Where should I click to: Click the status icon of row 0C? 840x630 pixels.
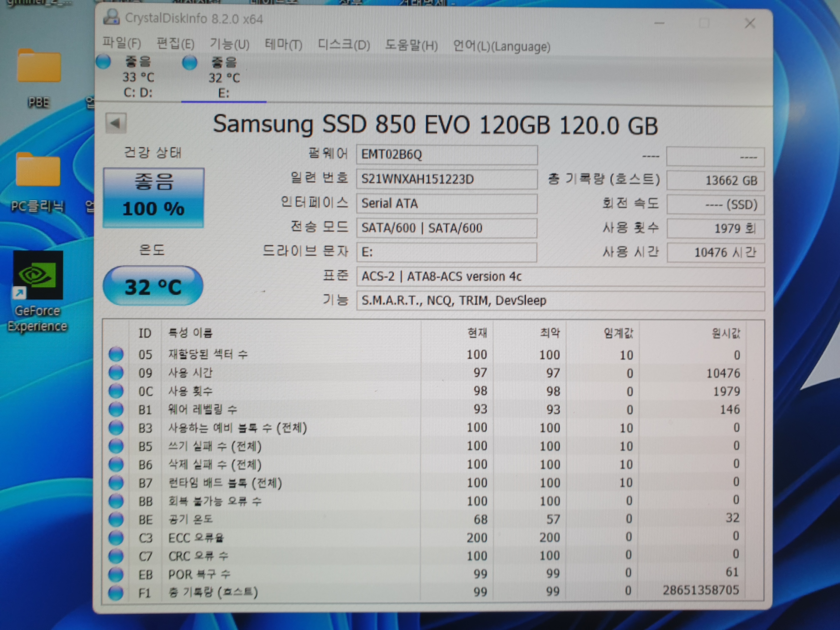click(116, 391)
